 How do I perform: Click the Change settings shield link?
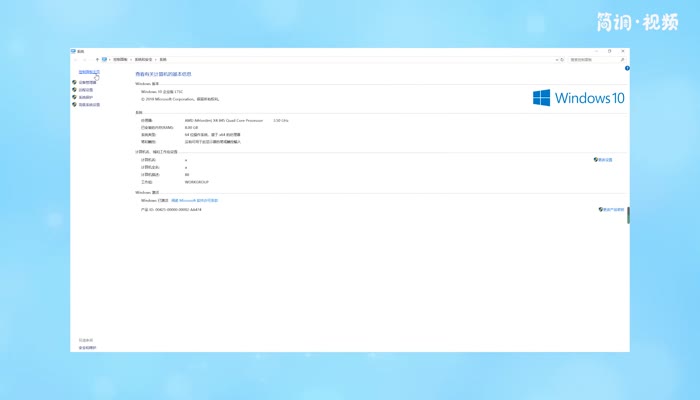point(605,159)
